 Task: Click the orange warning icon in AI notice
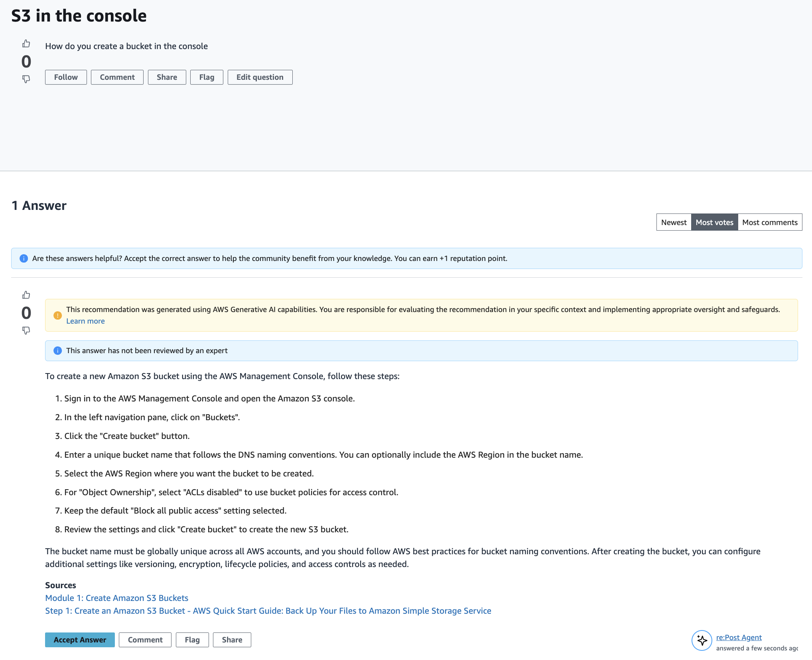pos(57,315)
